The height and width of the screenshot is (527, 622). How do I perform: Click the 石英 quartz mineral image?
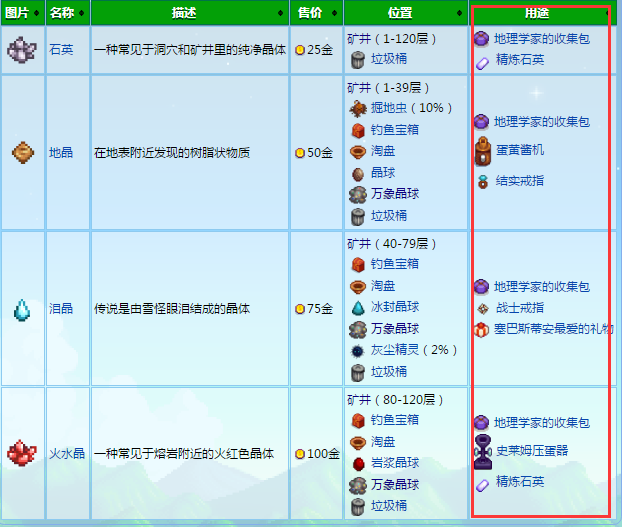click(22, 50)
